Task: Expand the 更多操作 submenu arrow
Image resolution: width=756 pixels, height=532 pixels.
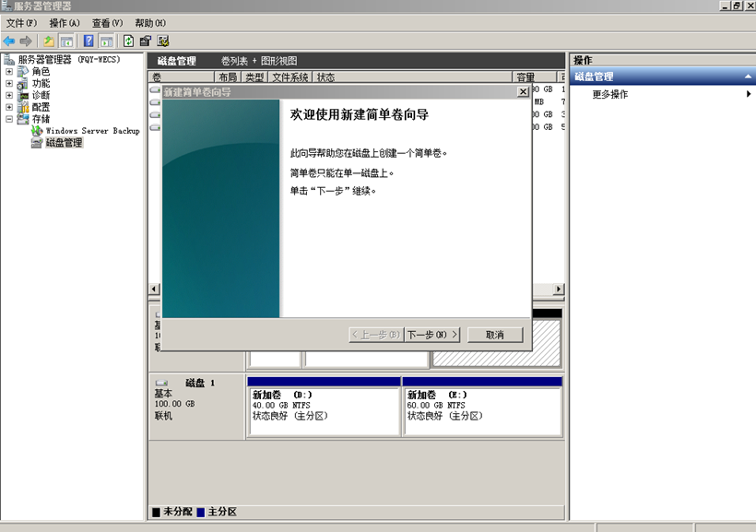Action: click(x=748, y=94)
